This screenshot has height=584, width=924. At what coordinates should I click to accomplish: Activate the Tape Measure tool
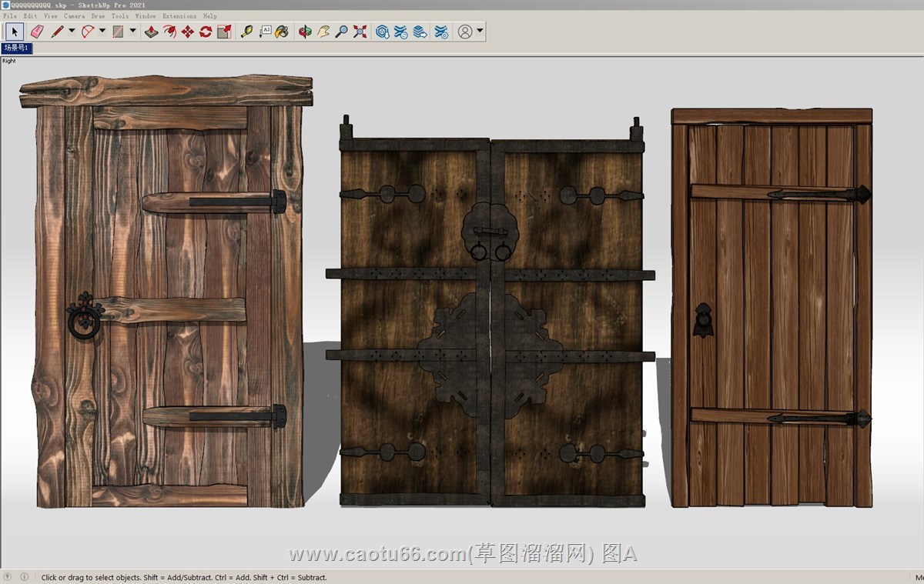coord(246,32)
